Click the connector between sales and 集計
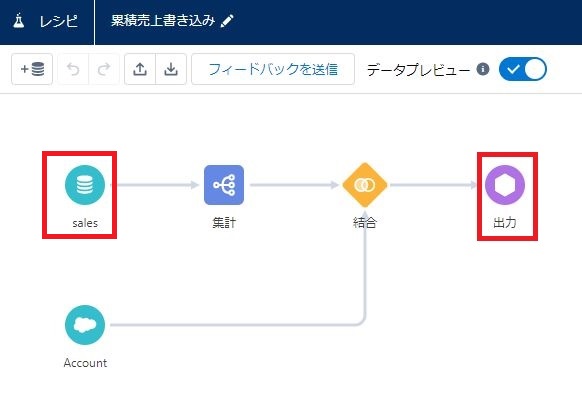This screenshot has width=582, height=397. tap(155, 185)
